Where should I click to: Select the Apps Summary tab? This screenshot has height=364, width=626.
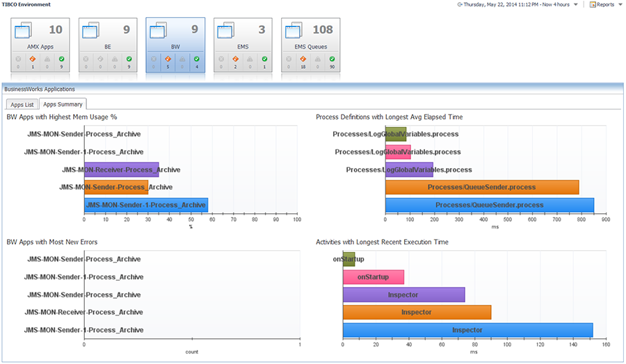click(x=63, y=104)
